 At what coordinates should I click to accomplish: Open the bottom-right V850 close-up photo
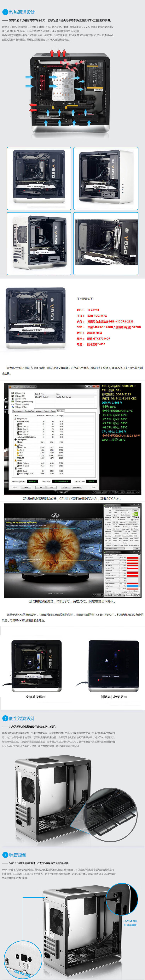tap(106, 243)
